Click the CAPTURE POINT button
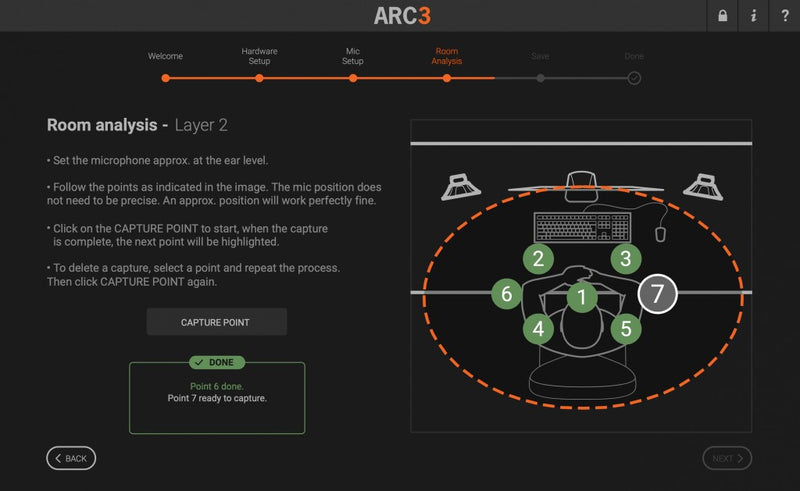 217,322
